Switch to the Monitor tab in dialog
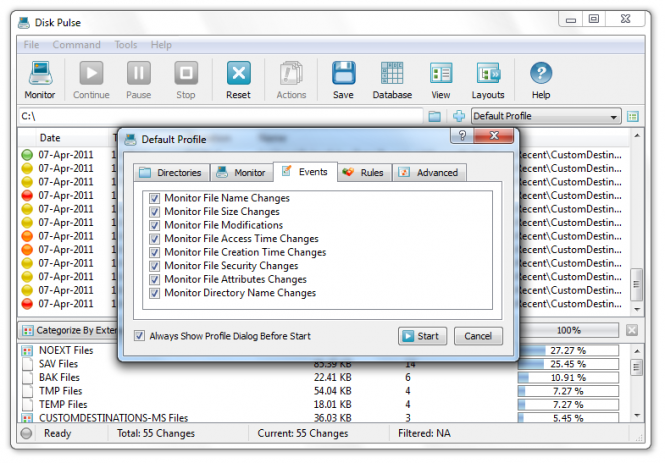The height and width of the screenshot is (463, 665). [x=242, y=173]
